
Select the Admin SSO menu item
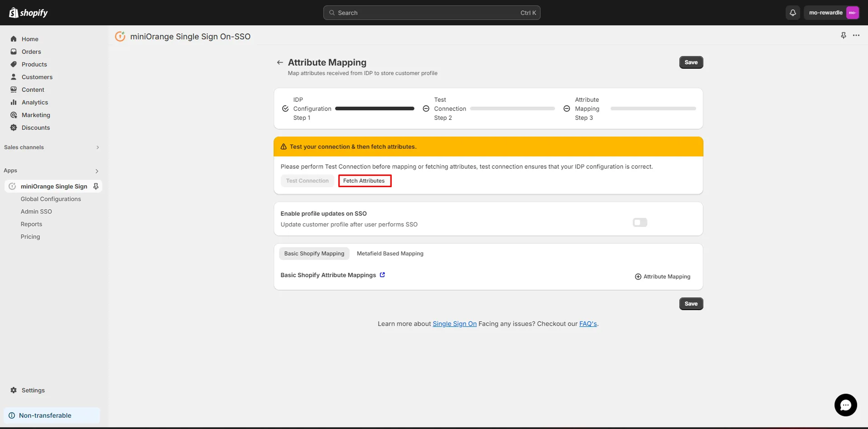pos(36,211)
